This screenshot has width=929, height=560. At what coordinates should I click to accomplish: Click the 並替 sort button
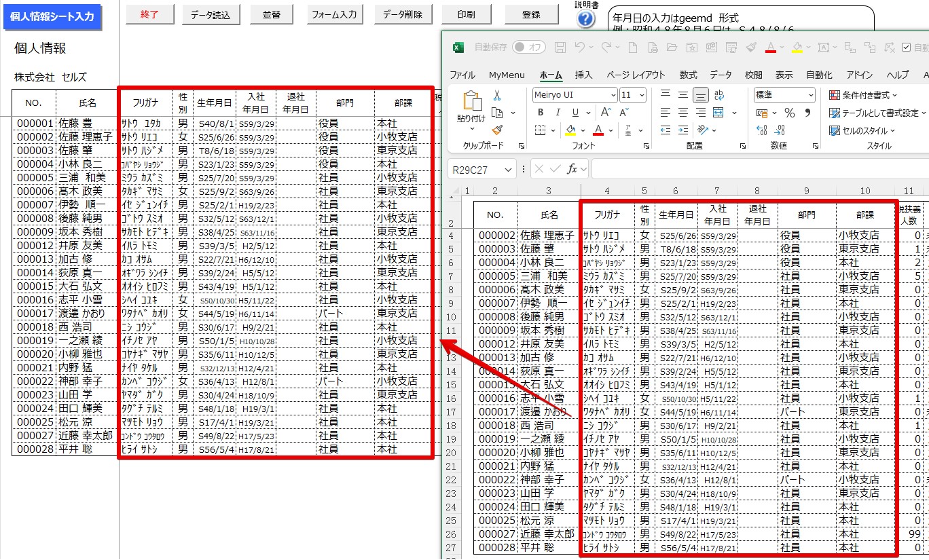point(271,14)
